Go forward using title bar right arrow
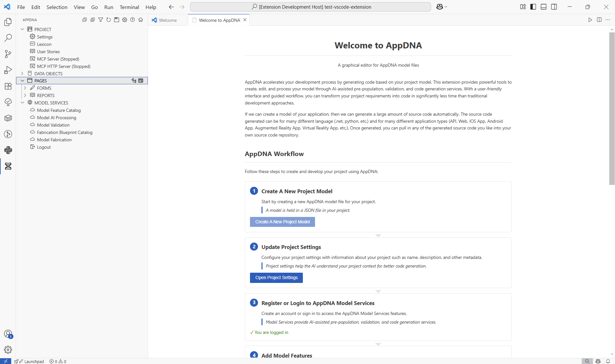The width and height of the screenshot is (615, 364). pyautogui.click(x=182, y=7)
